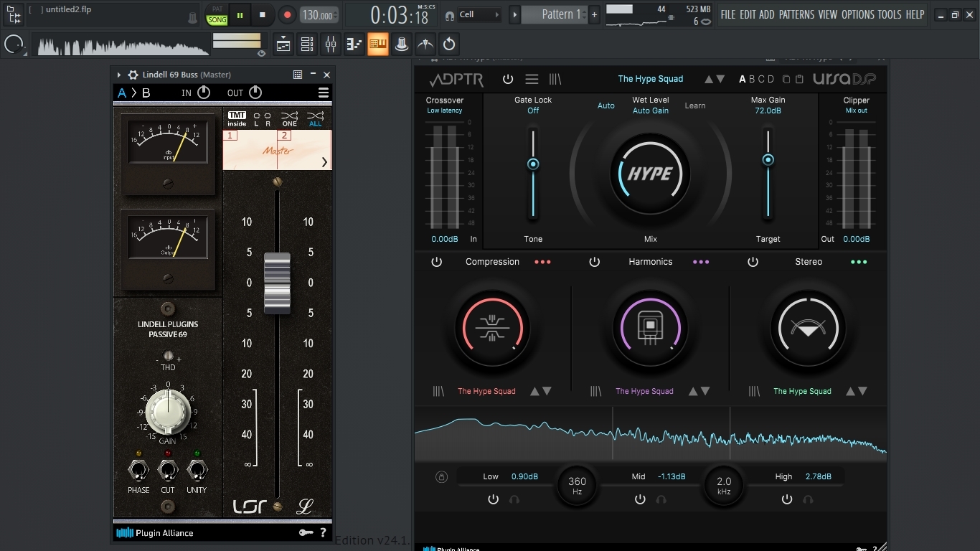Show the mixer window
Viewport: 980px width, 551px height.
tap(331, 44)
